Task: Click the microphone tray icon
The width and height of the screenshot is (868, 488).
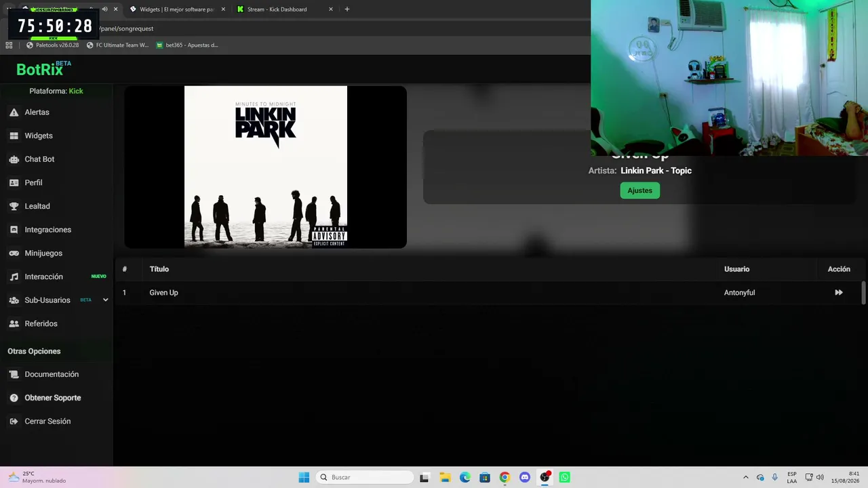Action: (775, 477)
